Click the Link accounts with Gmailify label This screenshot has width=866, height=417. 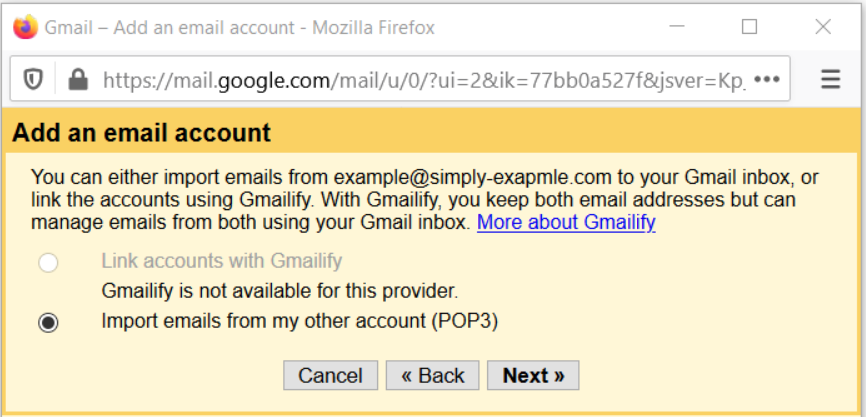click(x=221, y=261)
